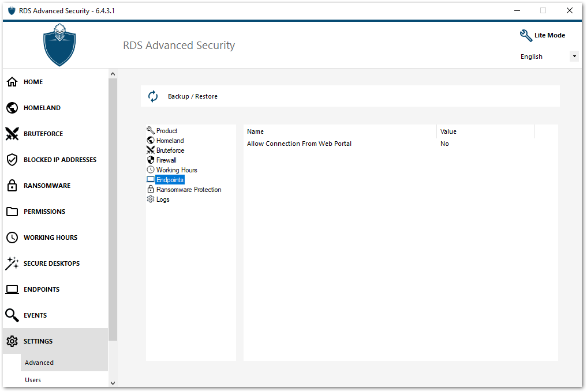Click the Ransomware Protection lock tree icon
Screen dimensions: 587x392
pyautogui.click(x=151, y=189)
